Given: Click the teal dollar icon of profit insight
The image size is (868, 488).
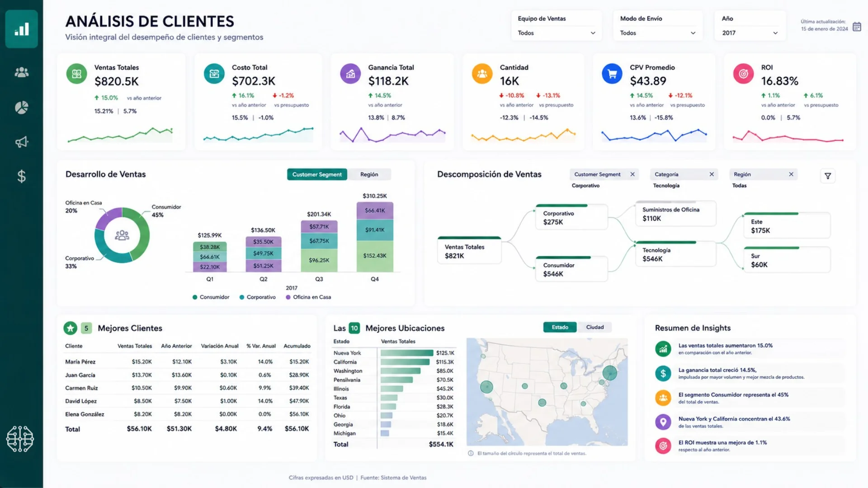Looking at the screenshot, I should coord(663,373).
